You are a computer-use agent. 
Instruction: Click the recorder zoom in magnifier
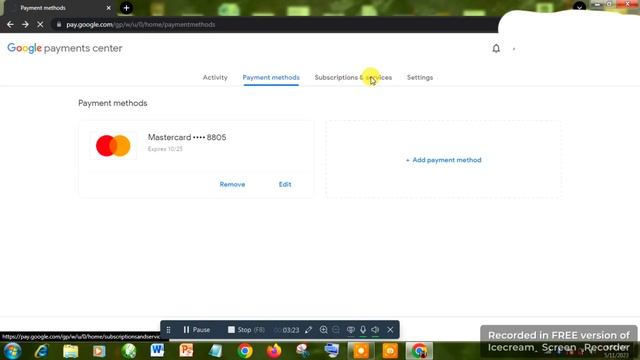tap(323, 330)
